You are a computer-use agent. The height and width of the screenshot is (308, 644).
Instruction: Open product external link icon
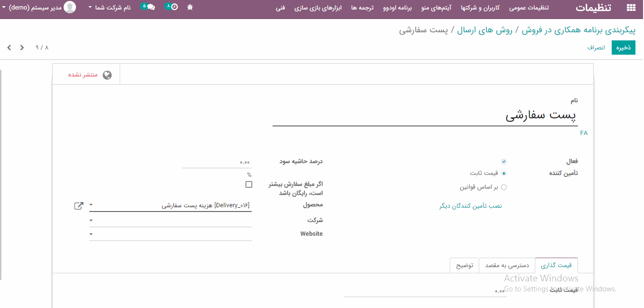(x=79, y=206)
